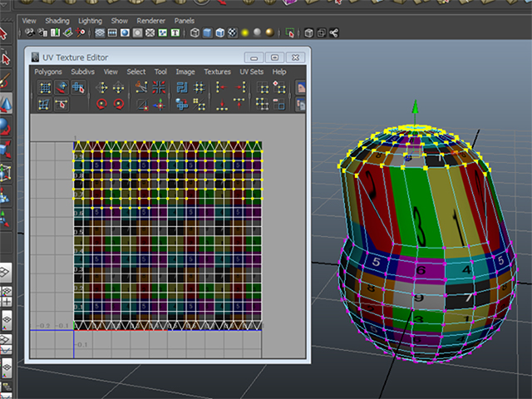The image size is (532, 399).
Task: Toggle X-ray active components icon
Action: [x=322, y=33]
